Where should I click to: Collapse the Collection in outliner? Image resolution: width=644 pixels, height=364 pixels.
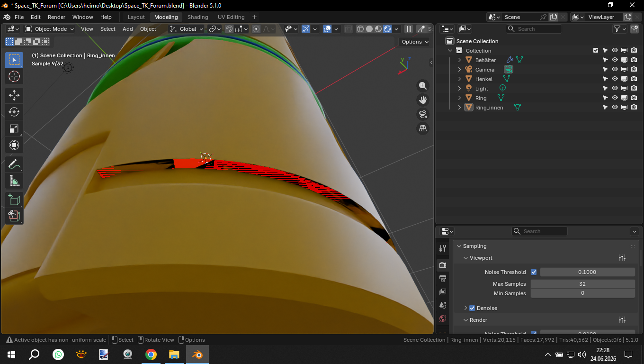[x=450, y=51]
